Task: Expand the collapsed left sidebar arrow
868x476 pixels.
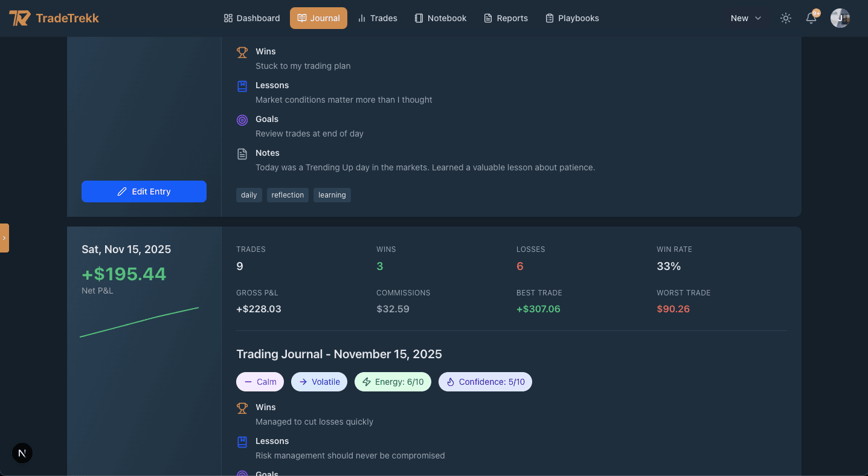Action: (4, 237)
